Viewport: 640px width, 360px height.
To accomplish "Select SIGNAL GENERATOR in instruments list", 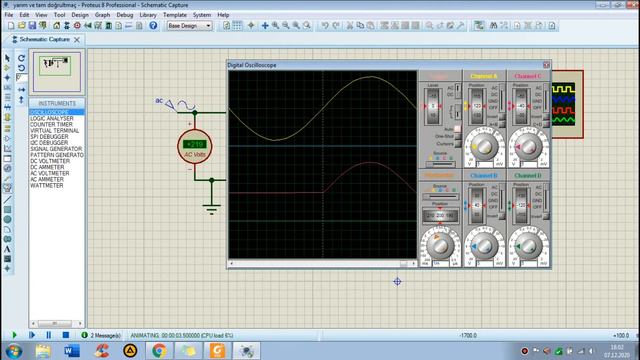I will [56, 149].
